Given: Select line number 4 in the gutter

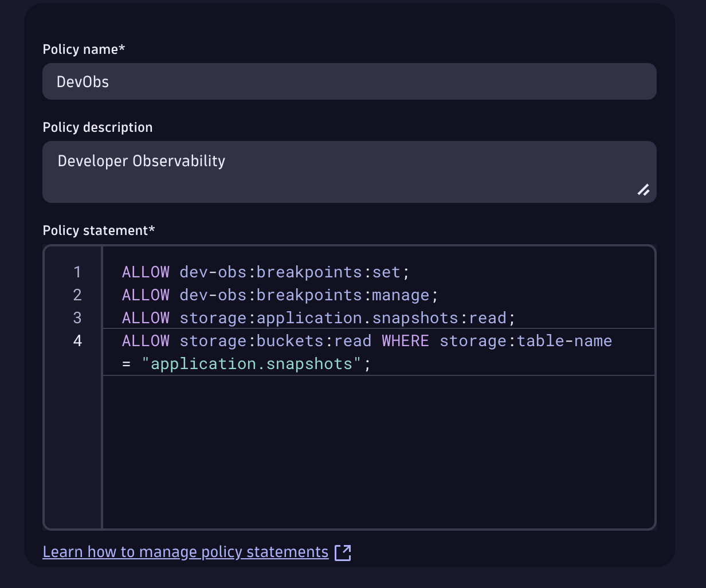Looking at the screenshot, I should coord(77,341).
